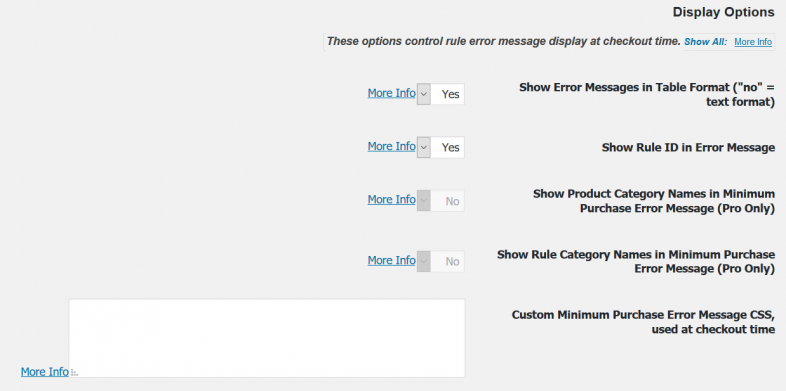This screenshot has width=786, height=391.
Task: Click the arrow on Show Rule ID select
Action: pyautogui.click(x=424, y=147)
